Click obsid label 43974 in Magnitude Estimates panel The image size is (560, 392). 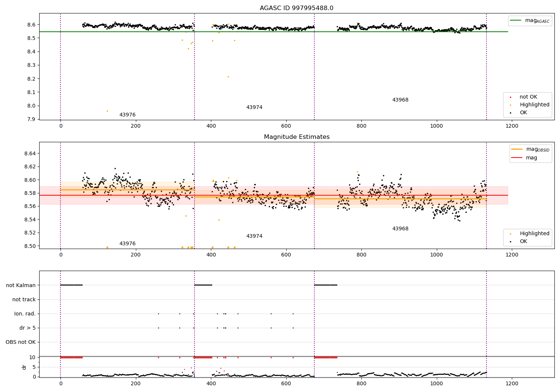(x=254, y=236)
